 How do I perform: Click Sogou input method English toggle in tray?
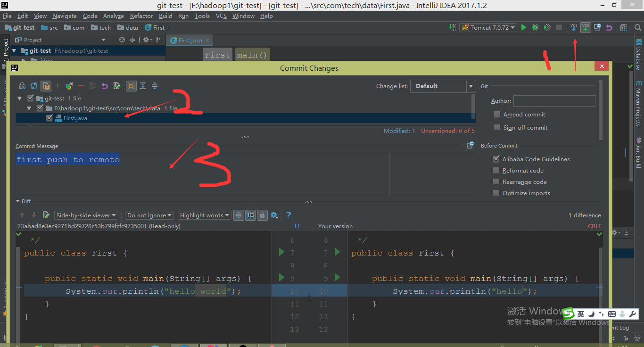point(580,314)
